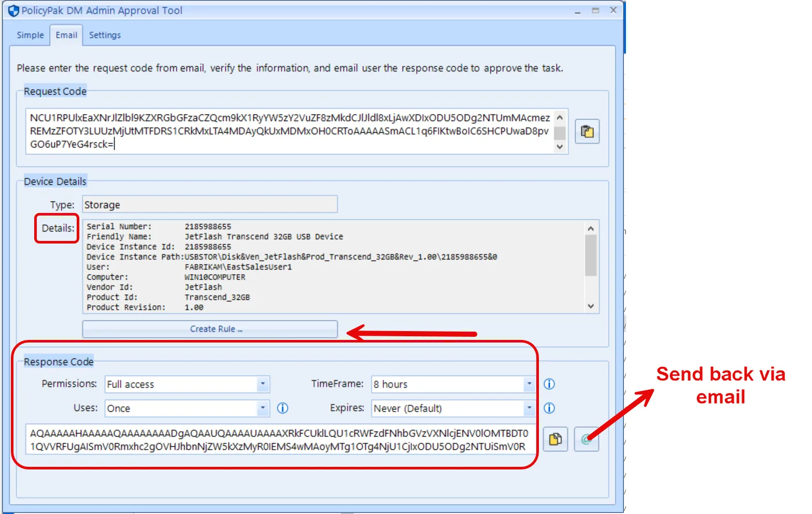This screenshot has width=812, height=514.
Task: Click the Expires label
Action: 347,408
